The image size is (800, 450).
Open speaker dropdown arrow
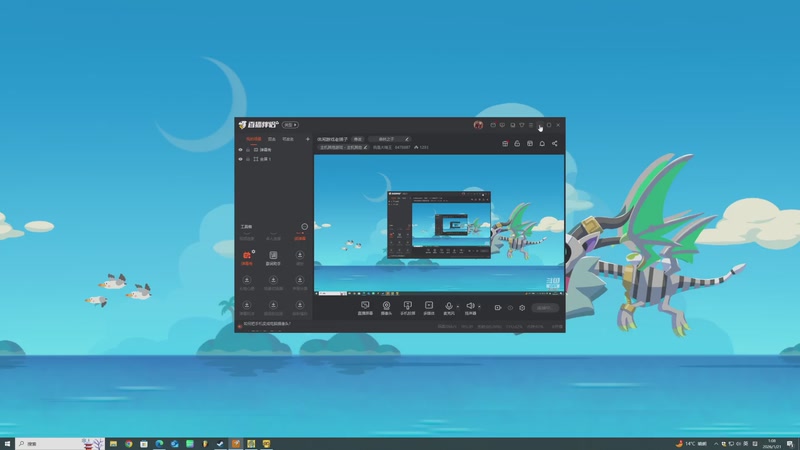[x=479, y=307]
